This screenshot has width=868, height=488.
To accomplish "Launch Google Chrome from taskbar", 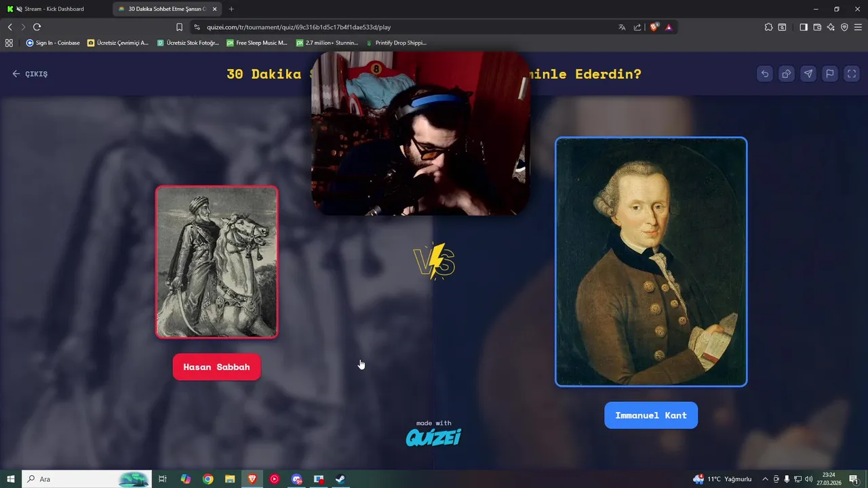I will pos(208,479).
